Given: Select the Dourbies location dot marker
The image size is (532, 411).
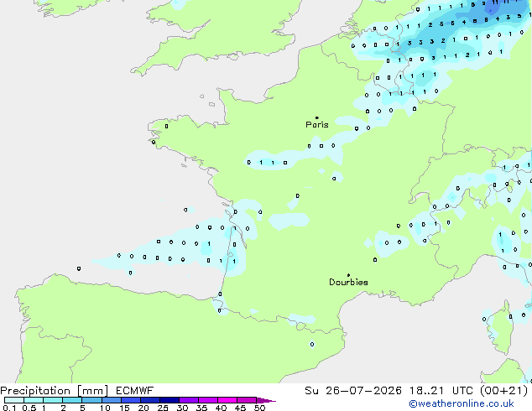Looking at the screenshot, I should pos(348,275).
